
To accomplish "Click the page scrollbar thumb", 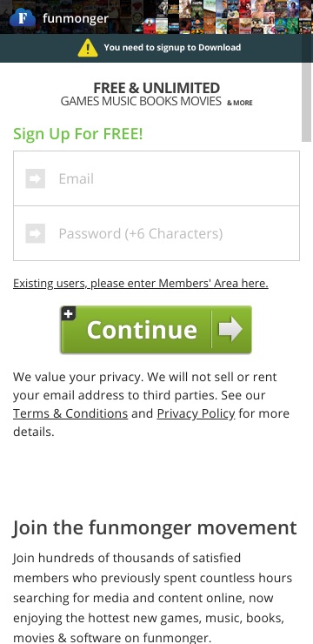I will [x=306, y=102].
